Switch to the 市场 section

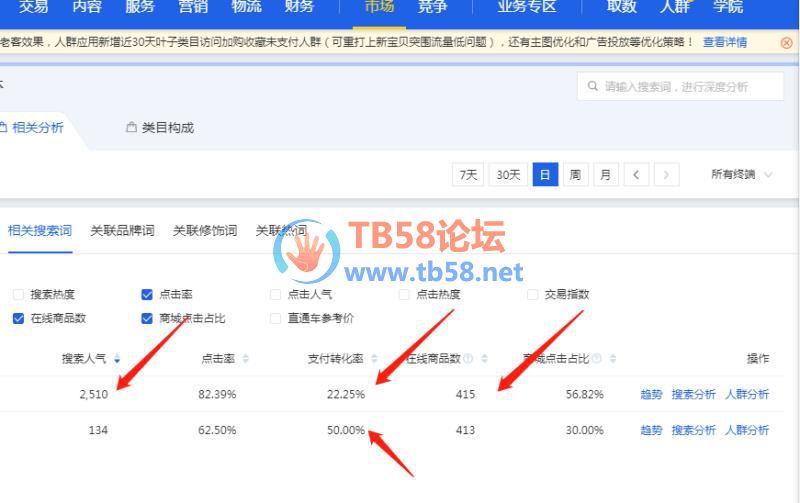pos(380,7)
